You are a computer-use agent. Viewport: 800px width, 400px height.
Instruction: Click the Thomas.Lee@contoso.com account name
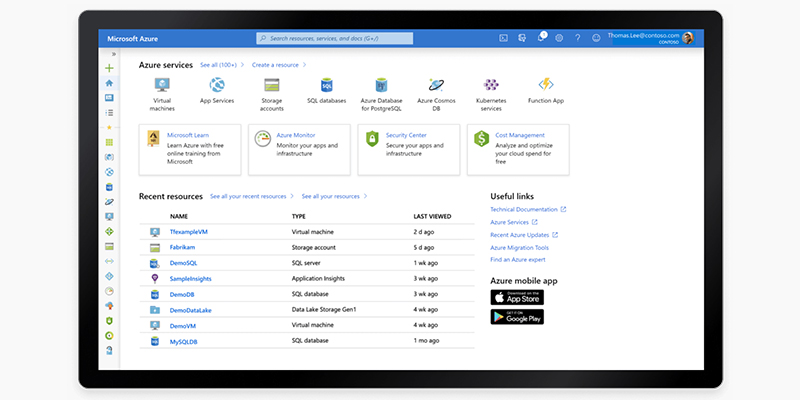tap(643, 35)
